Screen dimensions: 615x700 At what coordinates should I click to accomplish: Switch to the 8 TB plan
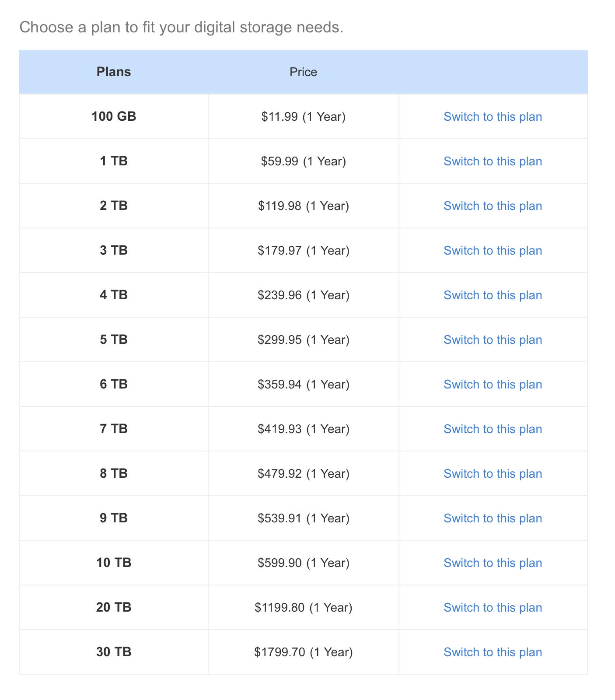[x=493, y=474]
